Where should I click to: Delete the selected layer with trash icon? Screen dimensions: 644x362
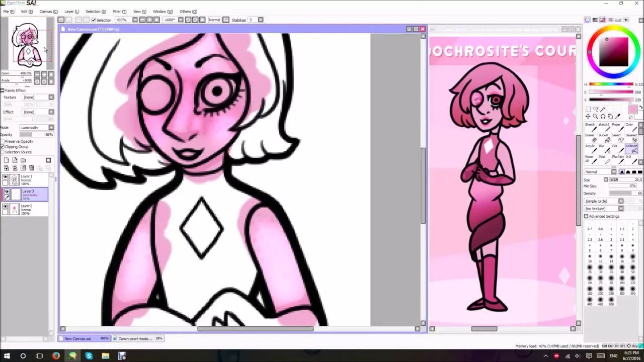[32, 168]
